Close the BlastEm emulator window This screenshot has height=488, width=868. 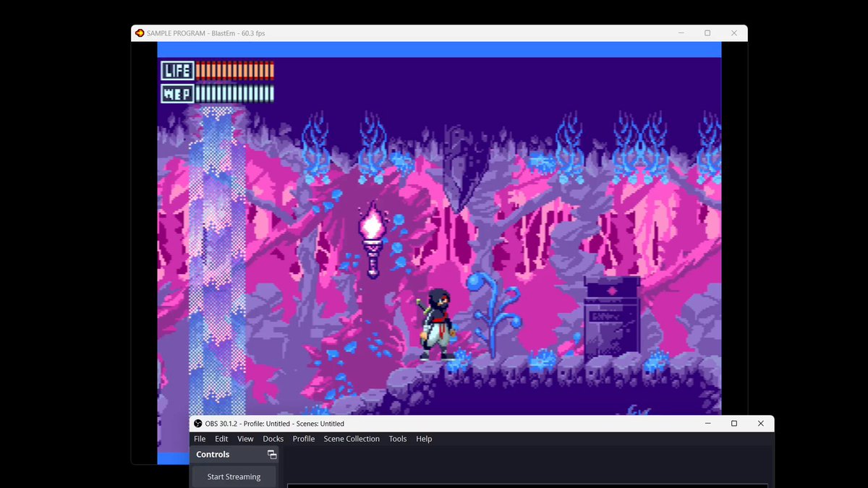[734, 33]
